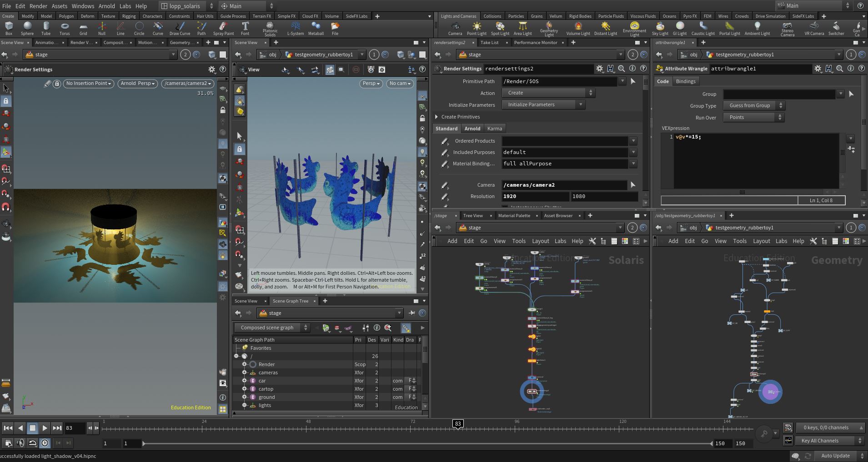
Task: Toggle real time playback
Action: (45, 443)
